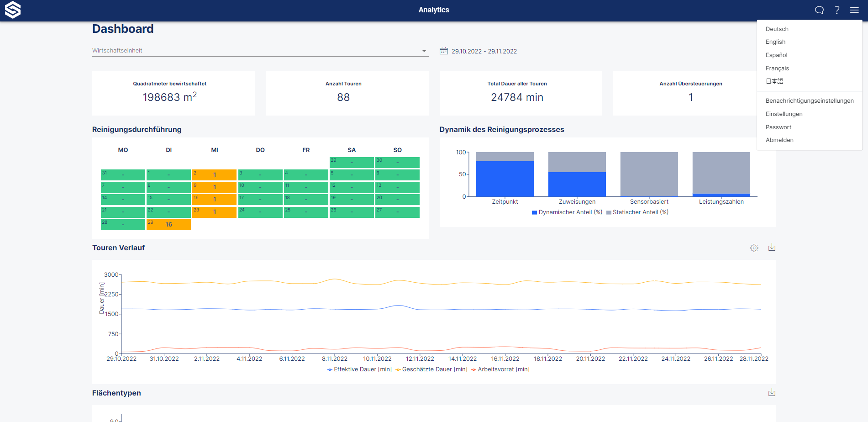Toggle Arbeitsvorrat [min] legend series

point(500,369)
